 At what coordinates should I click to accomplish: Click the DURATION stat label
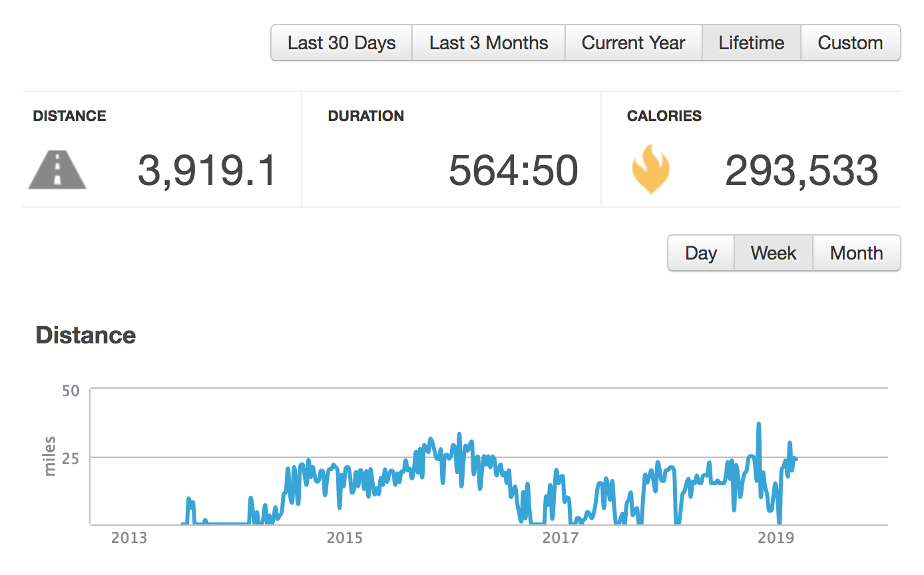click(366, 116)
